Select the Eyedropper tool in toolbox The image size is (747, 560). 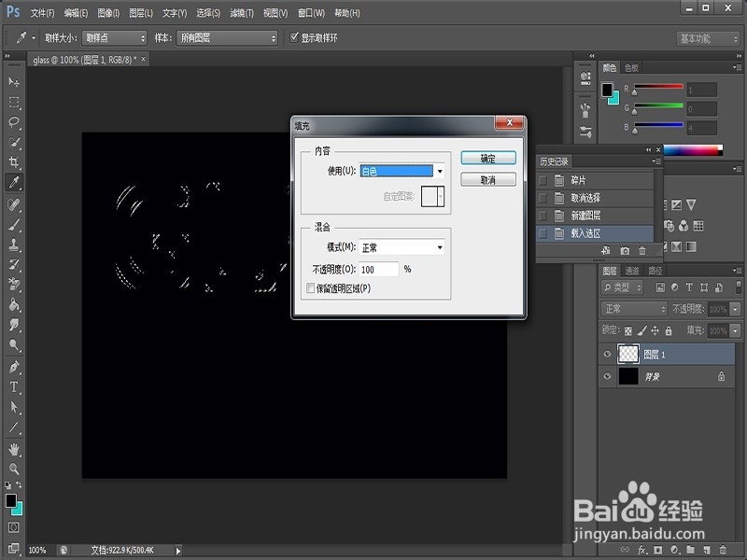14,182
